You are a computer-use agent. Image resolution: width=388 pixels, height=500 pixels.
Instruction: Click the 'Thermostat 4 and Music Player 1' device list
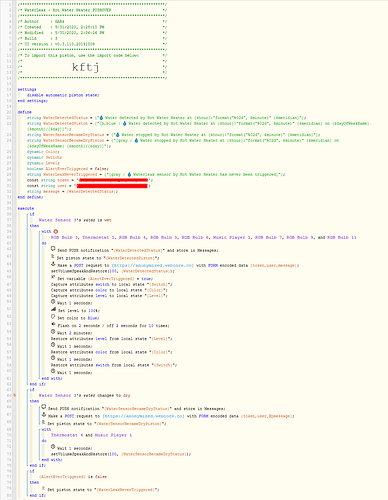(91, 435)
